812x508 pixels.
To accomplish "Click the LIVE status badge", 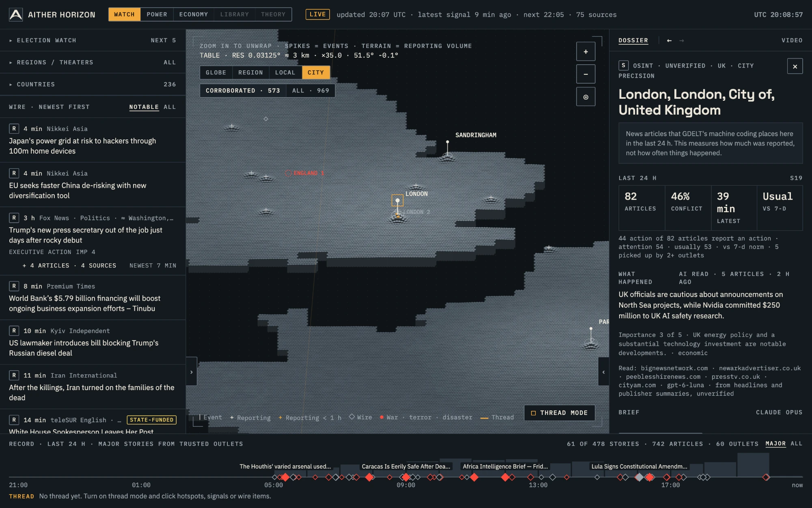I will [x=317, y=14].
